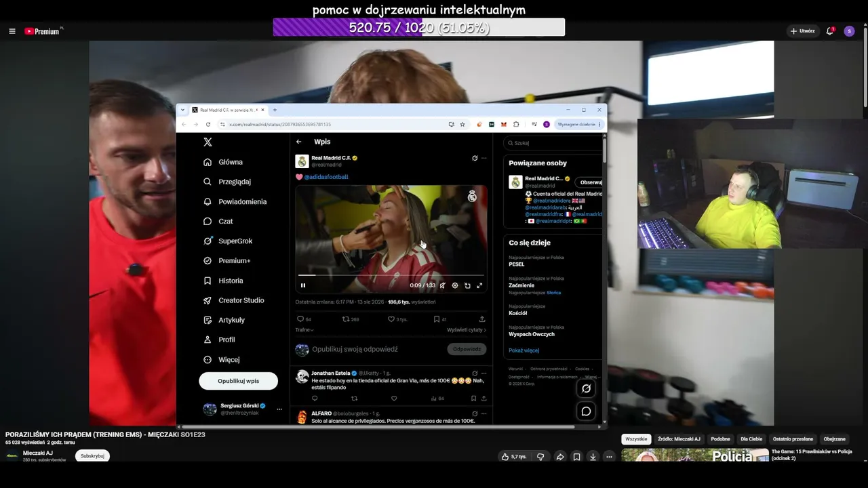This screenshot has width=868, height=488.
Task: Click Pokaż więcej under trends
Action: 524,350
